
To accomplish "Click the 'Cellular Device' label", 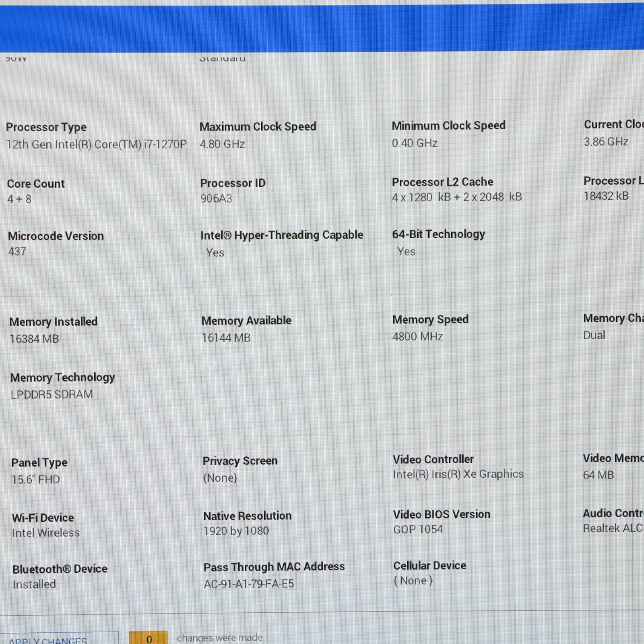I will [430, 566].
